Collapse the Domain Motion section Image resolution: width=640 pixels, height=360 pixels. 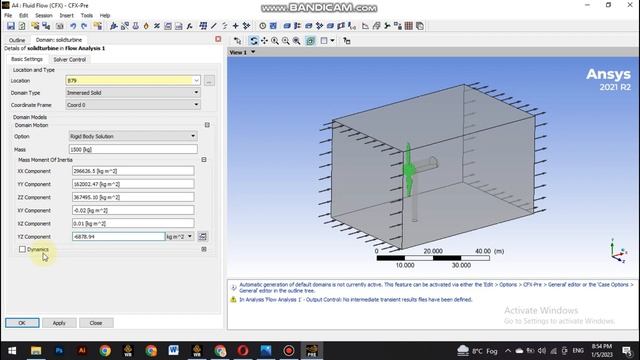pos(207,125)
